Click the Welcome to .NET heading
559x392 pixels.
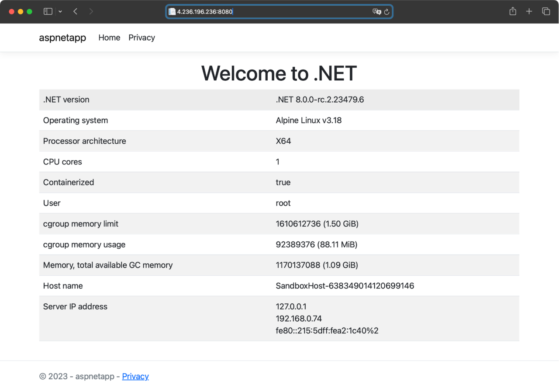click(279, 73)
